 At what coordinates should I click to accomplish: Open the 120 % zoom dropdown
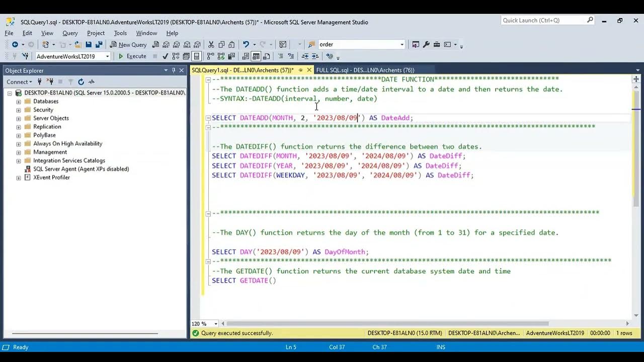tap(216, 324)
